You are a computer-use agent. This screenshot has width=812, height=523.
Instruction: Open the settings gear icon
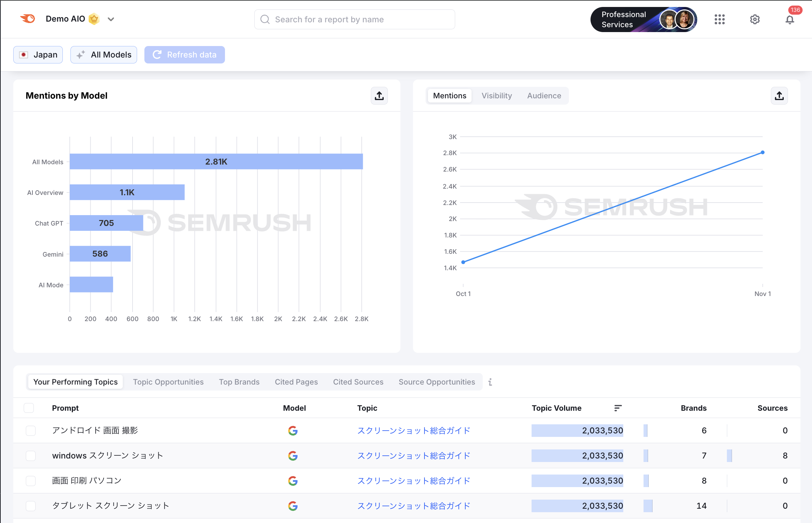pyautogui.click(x=755, y=20)
